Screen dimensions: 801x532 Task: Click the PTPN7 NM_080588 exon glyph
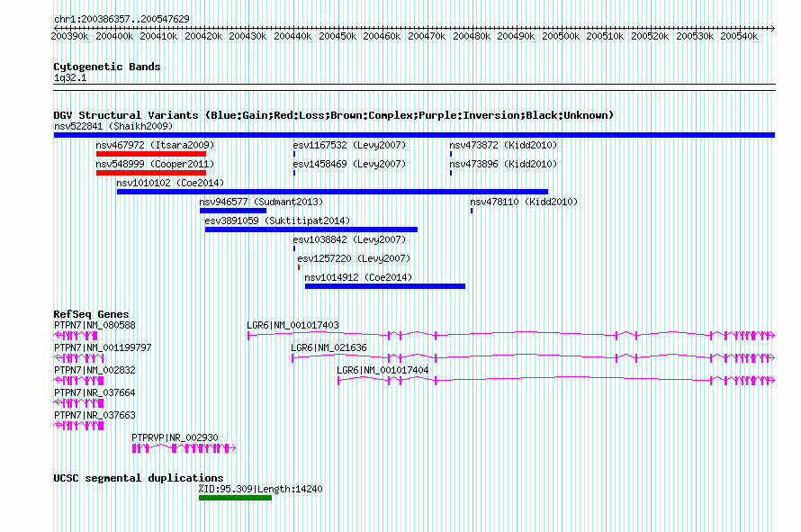point(76,336)
